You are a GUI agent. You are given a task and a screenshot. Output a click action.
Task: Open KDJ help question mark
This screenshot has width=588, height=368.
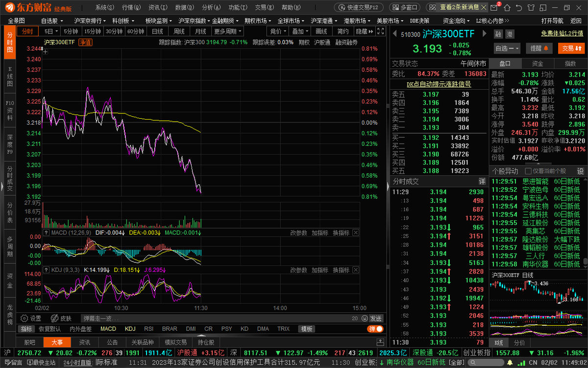coord(47,270)
